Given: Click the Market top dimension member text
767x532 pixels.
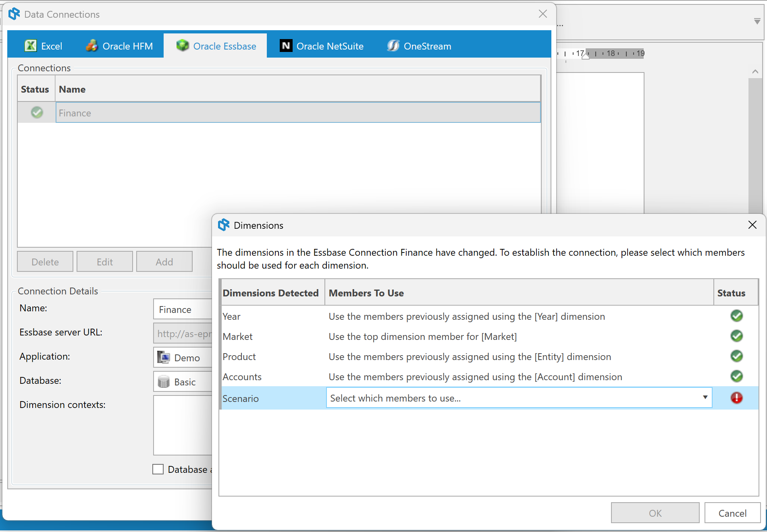Looking at the screenshot, I should (x=422, y=336).
